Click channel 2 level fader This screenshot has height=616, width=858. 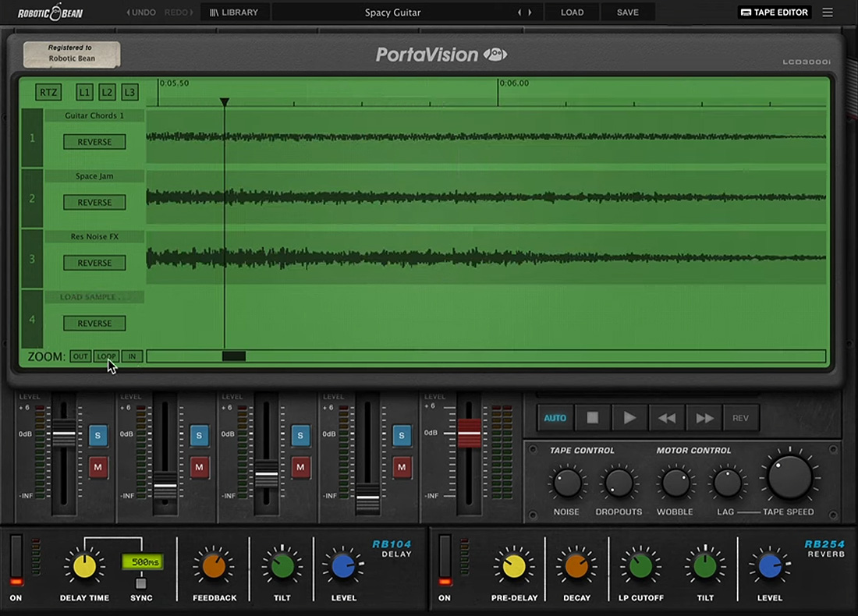point(165,487)
